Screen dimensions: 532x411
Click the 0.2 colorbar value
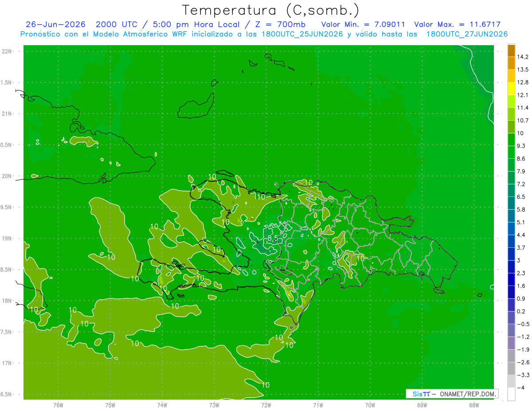521,311
